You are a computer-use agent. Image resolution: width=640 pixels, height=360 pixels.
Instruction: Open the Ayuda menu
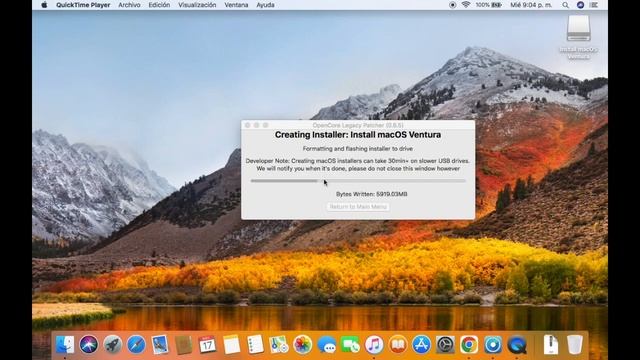pyautogui.click(x=265, y=5)
